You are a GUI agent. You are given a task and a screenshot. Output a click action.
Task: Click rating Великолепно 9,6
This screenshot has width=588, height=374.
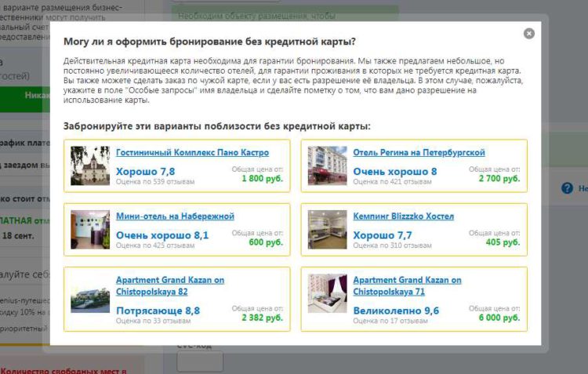[x=396, y=311]
